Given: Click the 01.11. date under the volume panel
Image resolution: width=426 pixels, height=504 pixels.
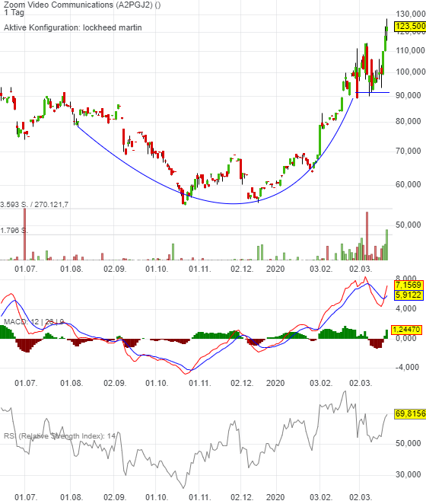Looking at the screenshot, I should click(x=200, y=269).
